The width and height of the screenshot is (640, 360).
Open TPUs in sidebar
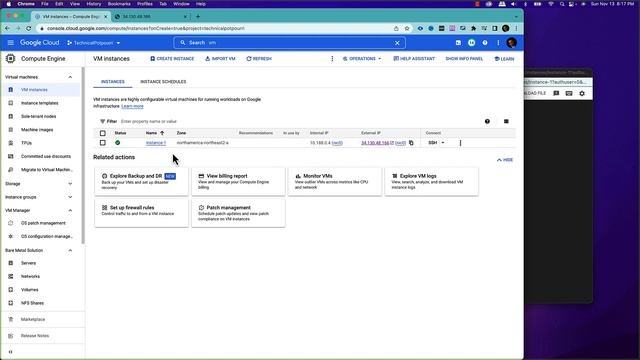coord(26,143)
